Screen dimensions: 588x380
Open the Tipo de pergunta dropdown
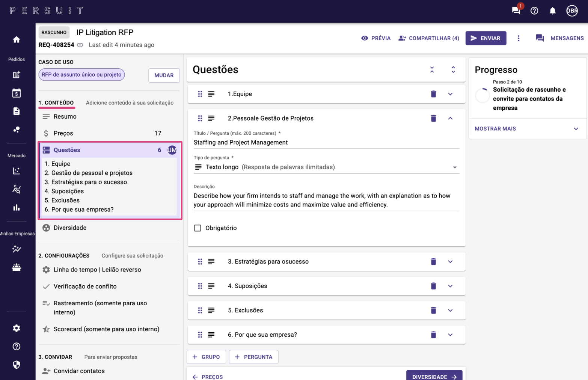point(326,167)
